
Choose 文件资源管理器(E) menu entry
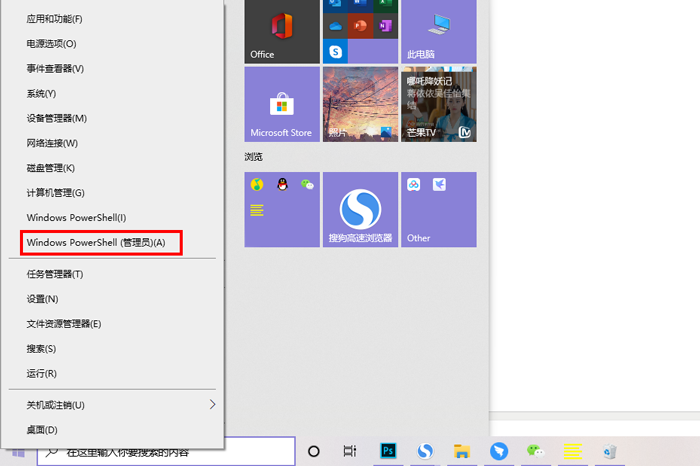(112, 324)
